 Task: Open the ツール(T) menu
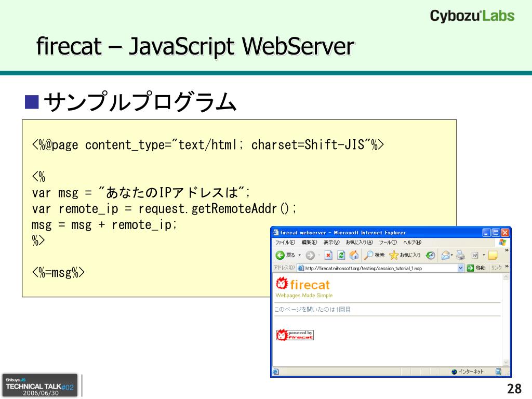click(388, 243)
